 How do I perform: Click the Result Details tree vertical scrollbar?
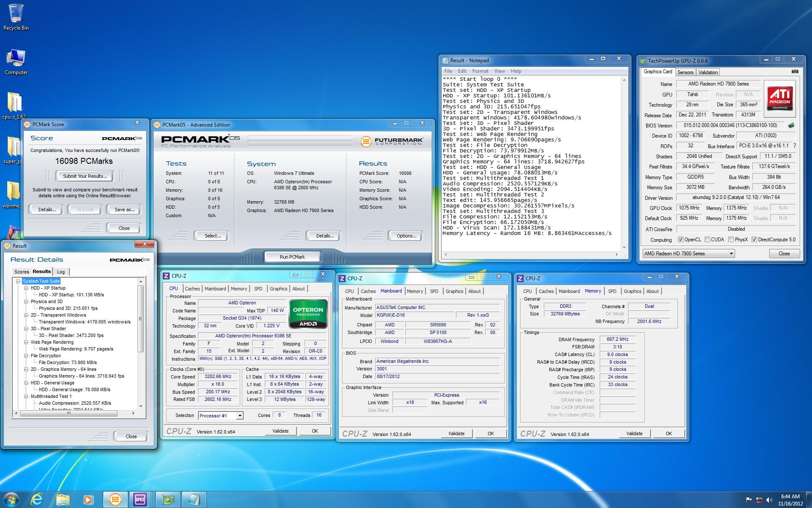click(x=141, y=343)
